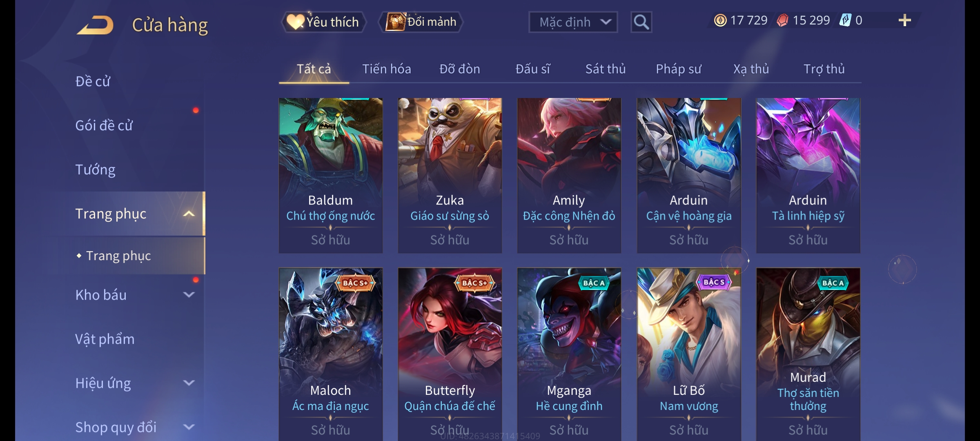
Task: Expand the Shop quy đổi section
Action: coord(189,427)
